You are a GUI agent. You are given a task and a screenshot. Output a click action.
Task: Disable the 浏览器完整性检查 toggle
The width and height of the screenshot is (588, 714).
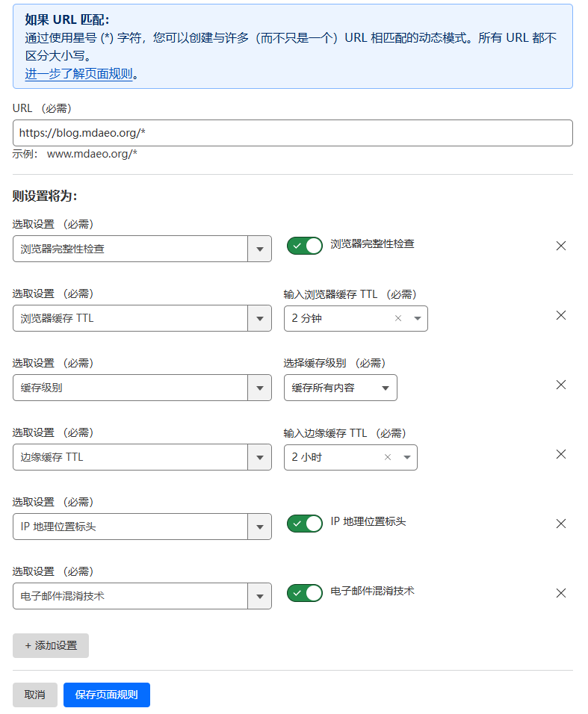click(305, 246)
